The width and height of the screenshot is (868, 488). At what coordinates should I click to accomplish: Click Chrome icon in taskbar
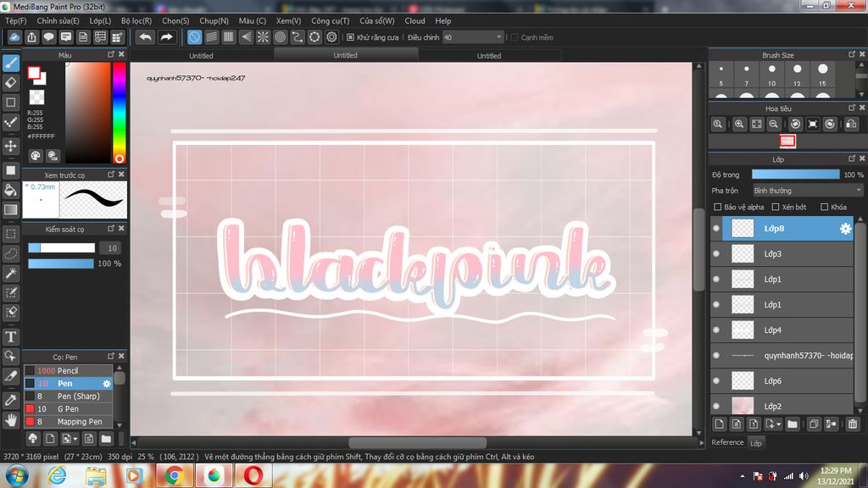(x=174, y=476)
